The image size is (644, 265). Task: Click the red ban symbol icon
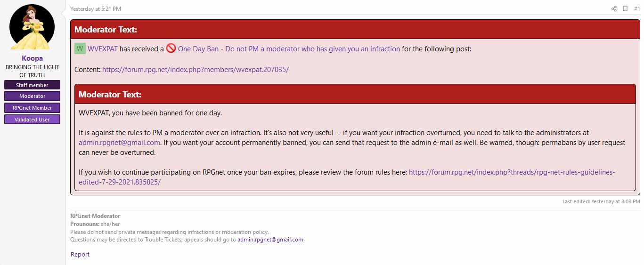point(171,48)
